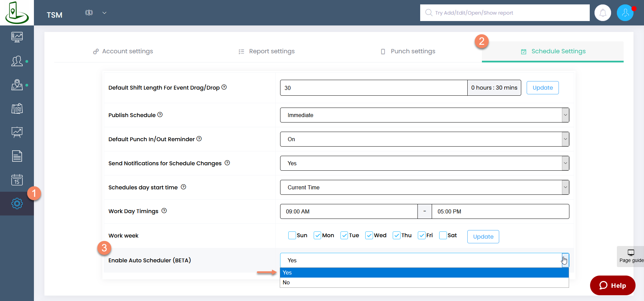Open the chart presentation icon in sidebar
The height and width of the screenshot is (301, 644).
click(x=17, y=132)
